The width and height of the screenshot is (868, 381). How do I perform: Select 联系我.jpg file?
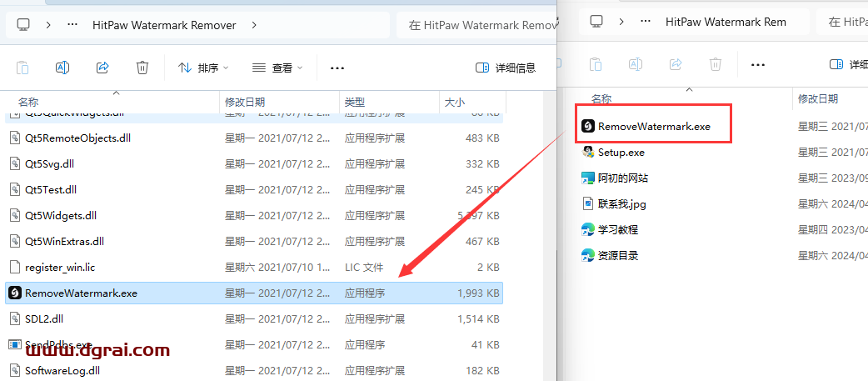tap(621, 203)
